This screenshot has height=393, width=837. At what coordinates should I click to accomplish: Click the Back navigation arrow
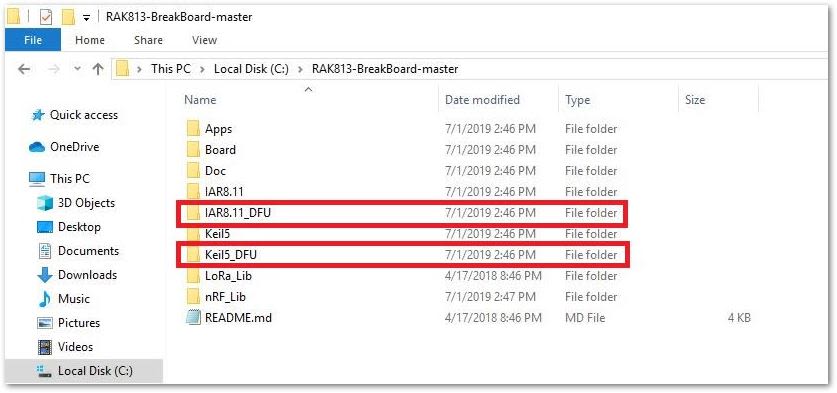pos(24,69)
